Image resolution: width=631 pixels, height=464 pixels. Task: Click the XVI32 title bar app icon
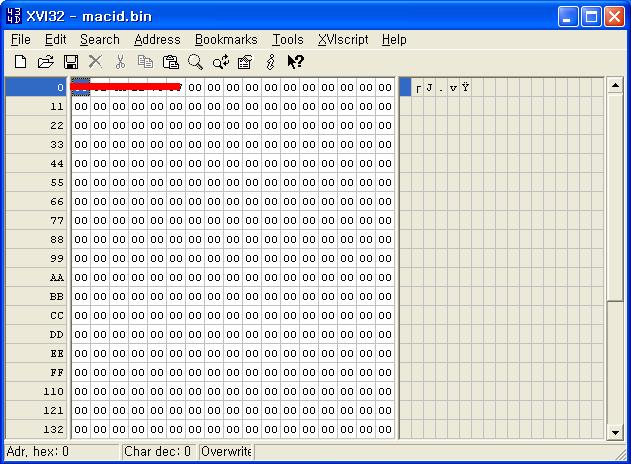tap(14, 16)
